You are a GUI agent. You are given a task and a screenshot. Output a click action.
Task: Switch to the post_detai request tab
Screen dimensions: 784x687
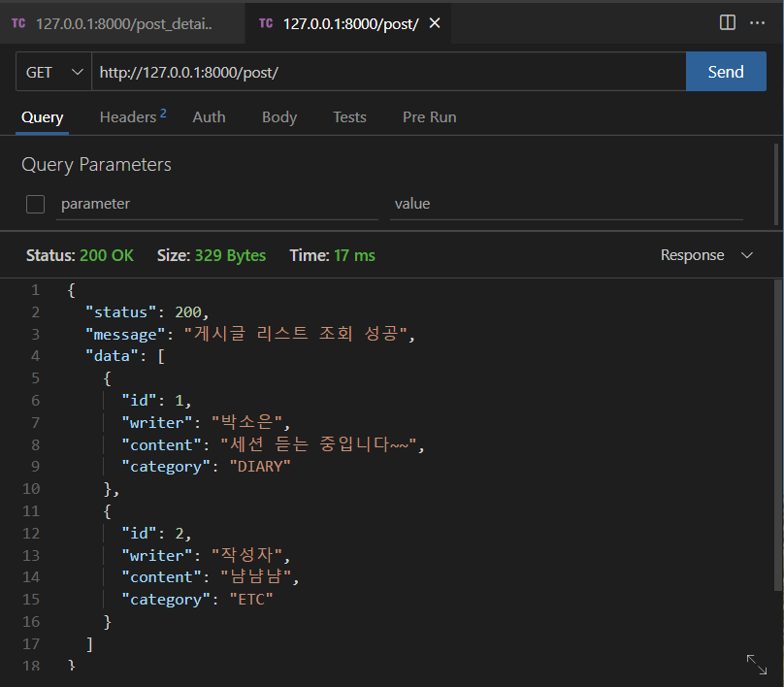(122, 23)
